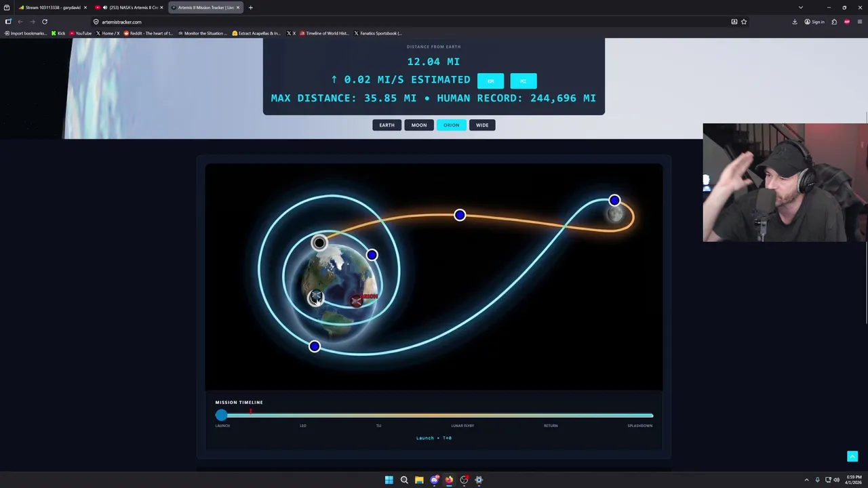Click the black launch marker above Earth
The width and height of the screenshot is (868, 488).
coord(319,243)
